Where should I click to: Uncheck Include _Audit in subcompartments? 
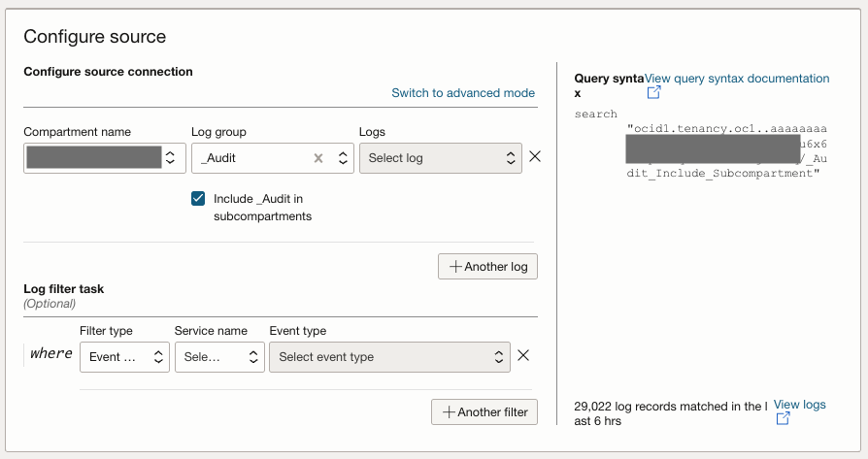198,199
